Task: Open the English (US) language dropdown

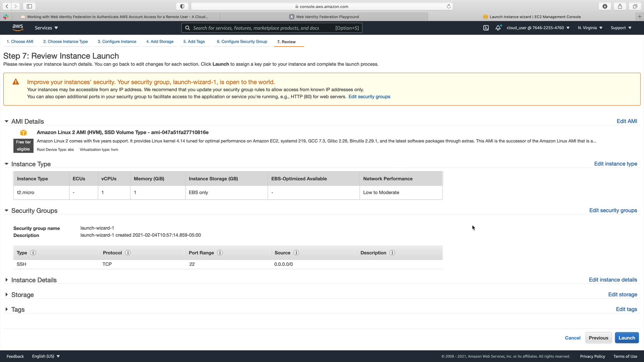Action: 46,356
